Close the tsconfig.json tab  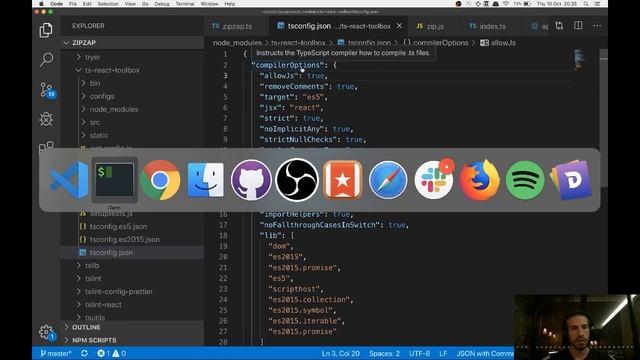(399, 26)
